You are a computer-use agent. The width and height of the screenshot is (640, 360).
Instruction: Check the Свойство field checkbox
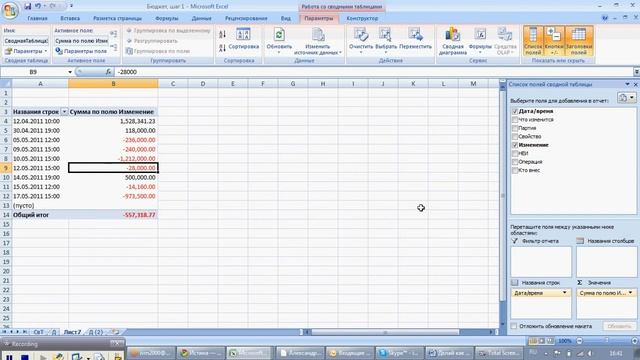tap(515, 136)
